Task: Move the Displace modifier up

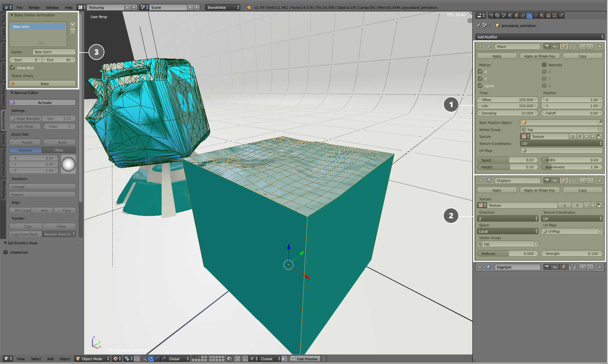Action: coord(583,180)
